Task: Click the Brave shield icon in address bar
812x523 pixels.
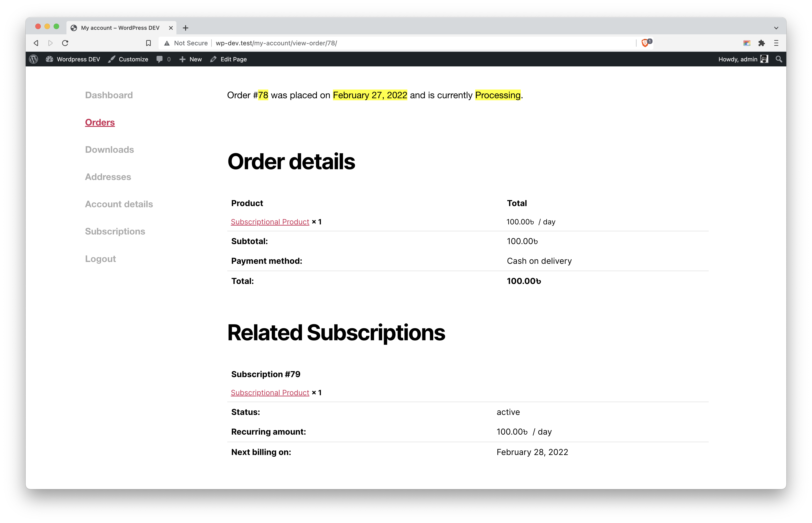Action: tap(645, 43)
